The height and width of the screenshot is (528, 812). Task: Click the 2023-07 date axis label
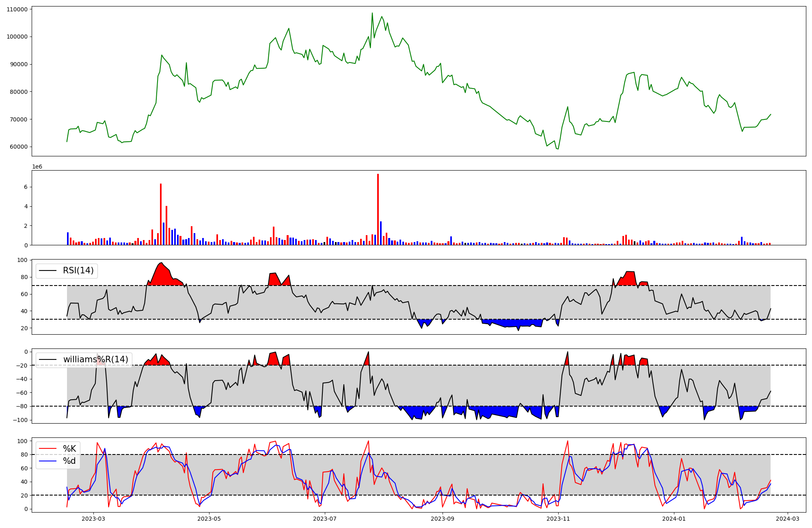click(325, 518)
